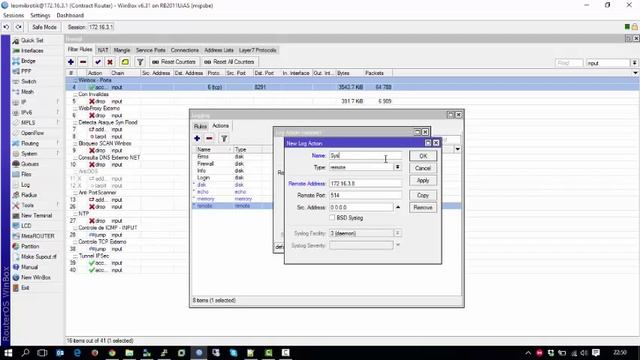Open Quick Set in the sidebar
Viewport: 640px width, 360px height.
(x=32, y=40)
